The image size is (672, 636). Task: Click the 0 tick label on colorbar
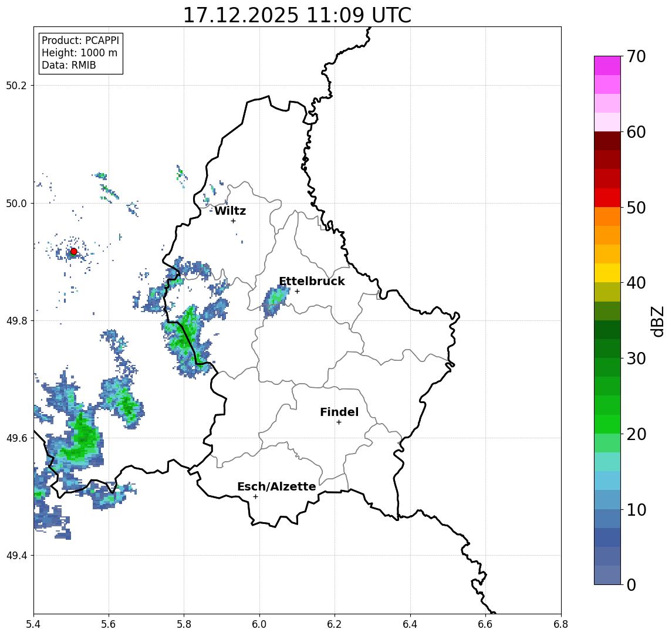pyautogui.click(x=632, y=584)
